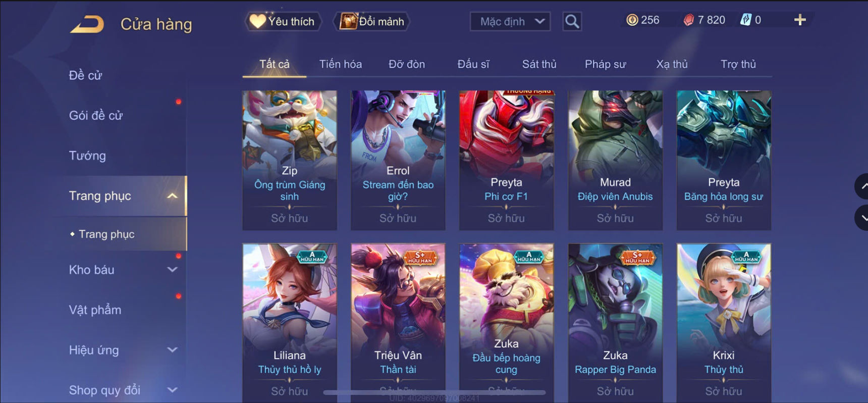The width and height of the screenshot is (868, 403).
Task: Expand the Kho báu sidebar section
Action: [172, 270]
